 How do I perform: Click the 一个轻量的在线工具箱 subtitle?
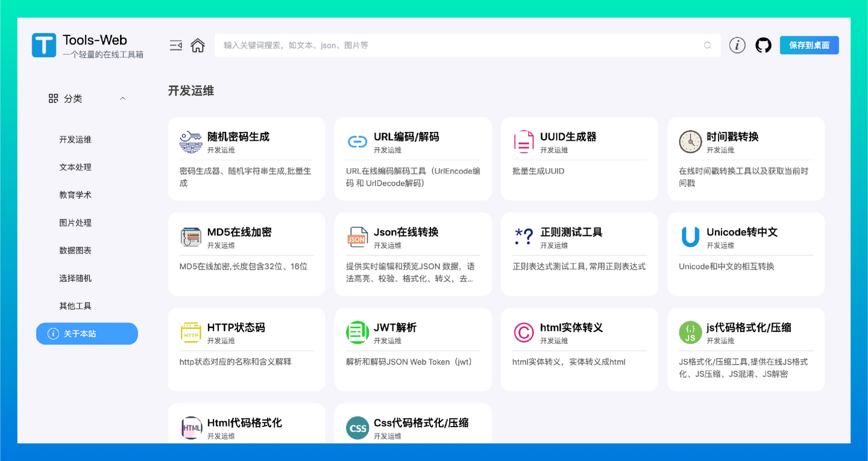pos(103,54)
